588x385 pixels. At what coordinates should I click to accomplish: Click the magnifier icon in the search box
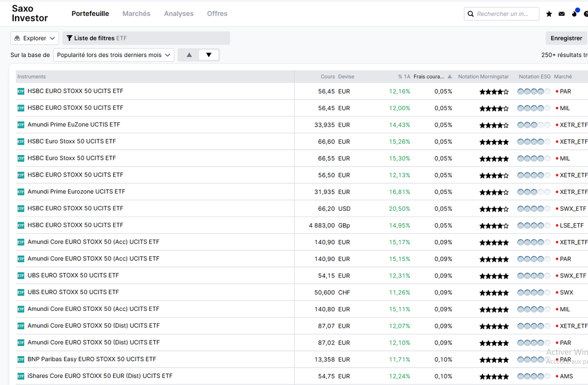[470, 14]
